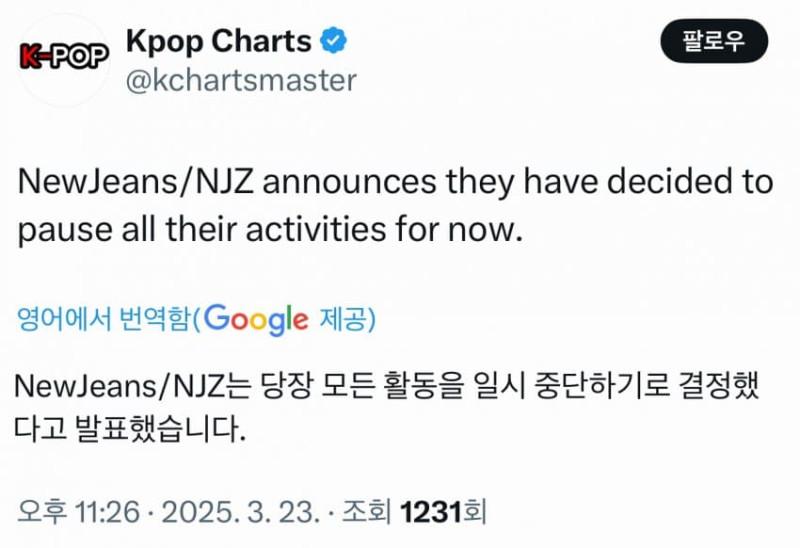Click the bold 1231 view count

[430, 513]
